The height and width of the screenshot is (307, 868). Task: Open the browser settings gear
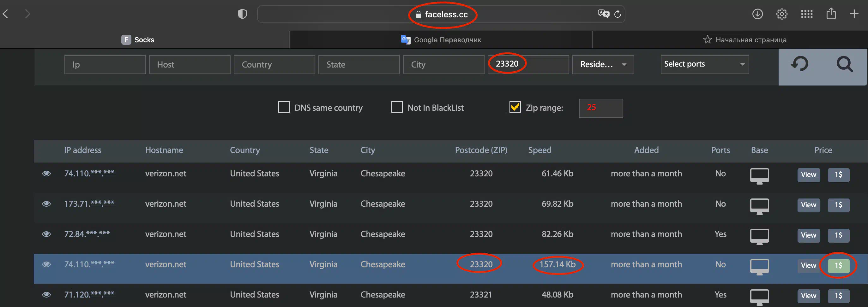point(782,14)
